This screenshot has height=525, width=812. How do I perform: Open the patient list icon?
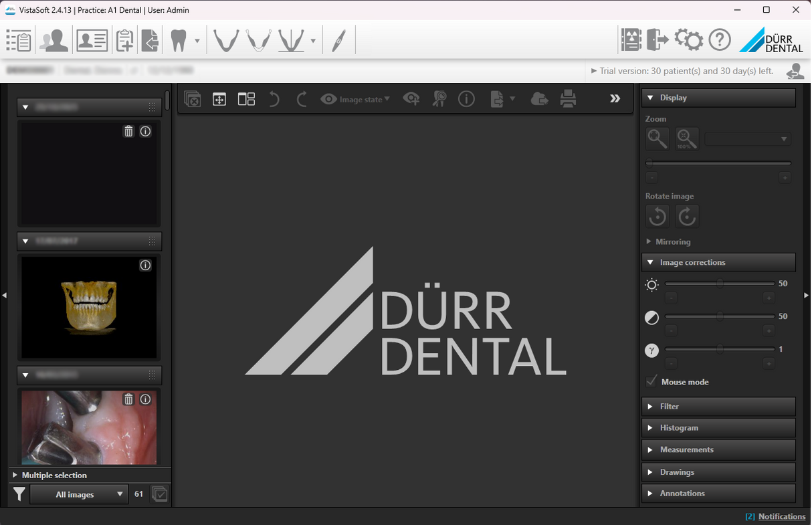click(18, 41)
